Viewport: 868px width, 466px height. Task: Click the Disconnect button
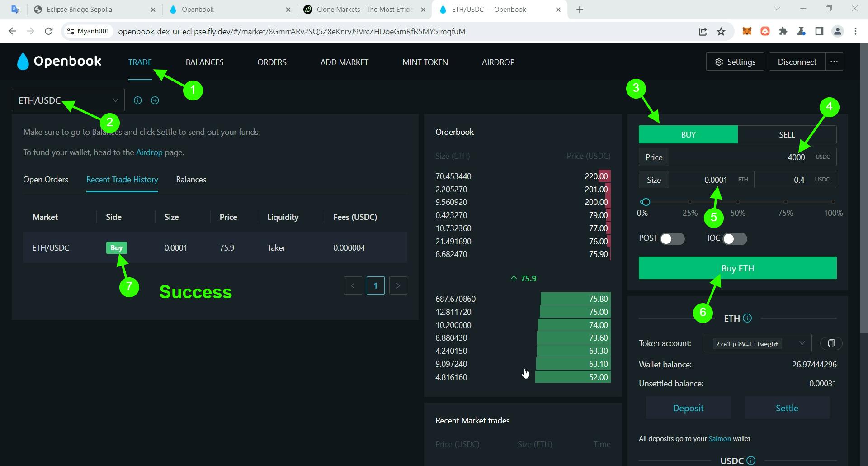tap(797, 62)
